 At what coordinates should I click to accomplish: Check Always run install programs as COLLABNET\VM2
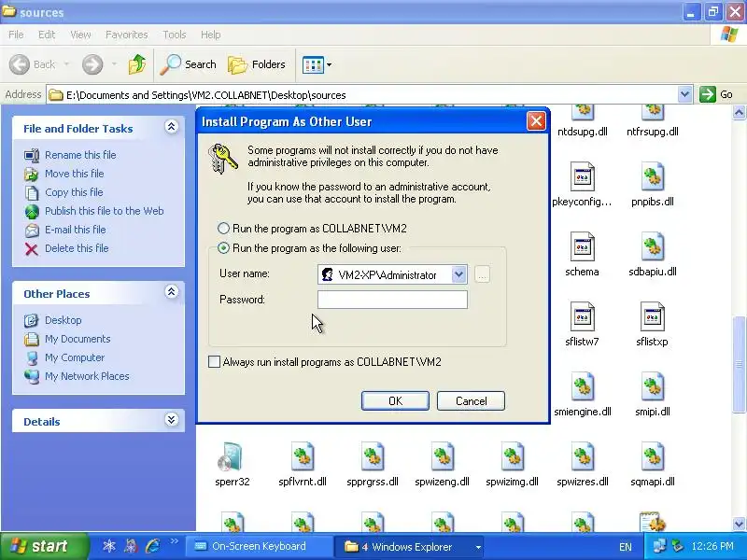pyautogui.click(x=215, y=362)
